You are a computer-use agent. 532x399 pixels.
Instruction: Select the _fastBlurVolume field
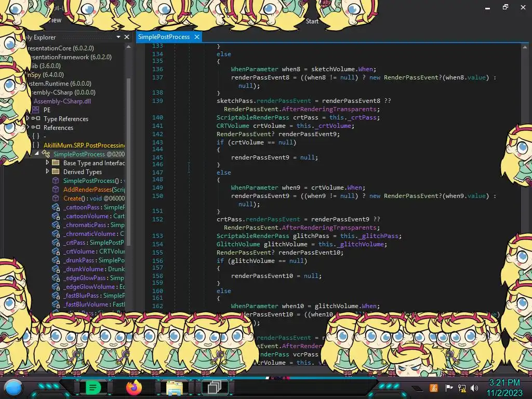[x=94, y=304]
